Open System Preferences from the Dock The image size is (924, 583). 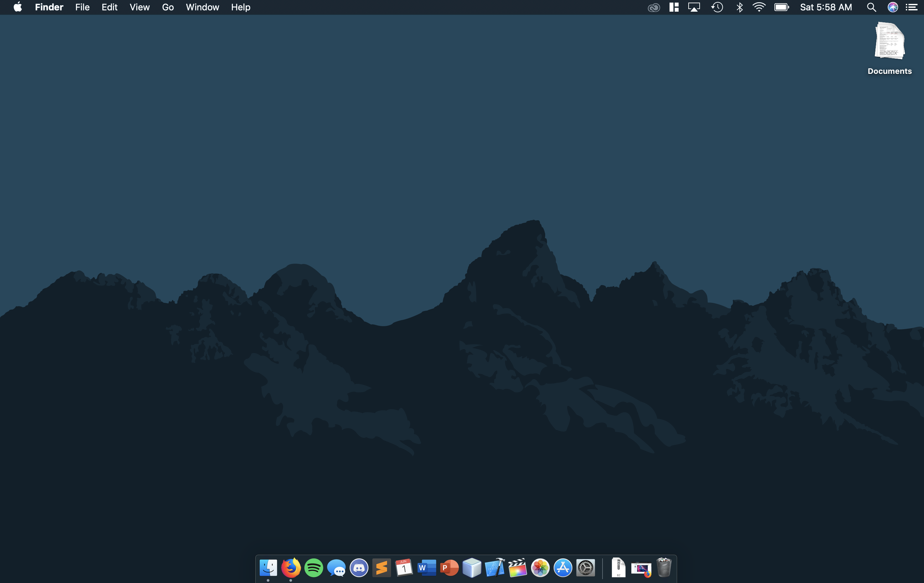pyautogui.click(x=585, y=568)
